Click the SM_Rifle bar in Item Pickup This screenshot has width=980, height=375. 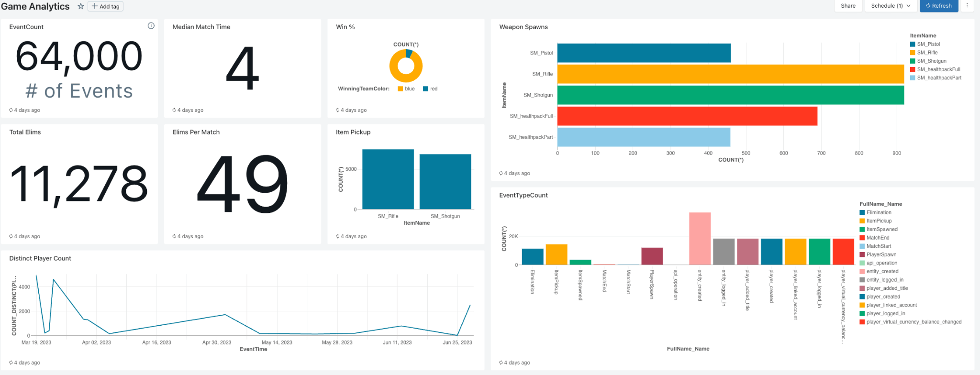(x=388, y=179)
